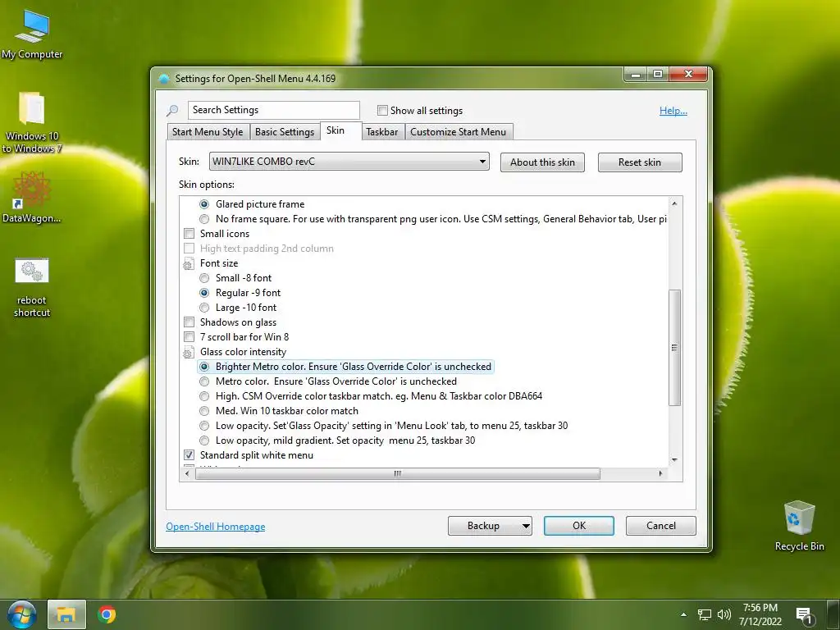The image size is (840, 630).
Task: Open the action center notification icon
Action: pos(805,615)
